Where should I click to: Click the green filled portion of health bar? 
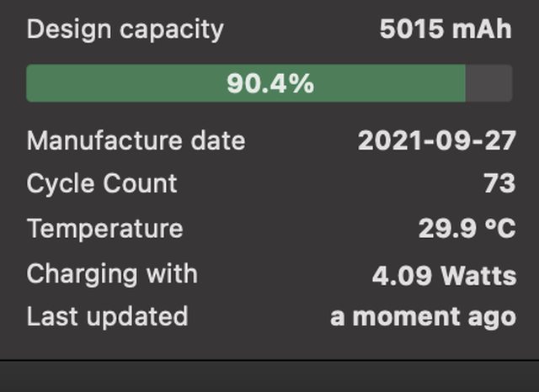point(126,83)
